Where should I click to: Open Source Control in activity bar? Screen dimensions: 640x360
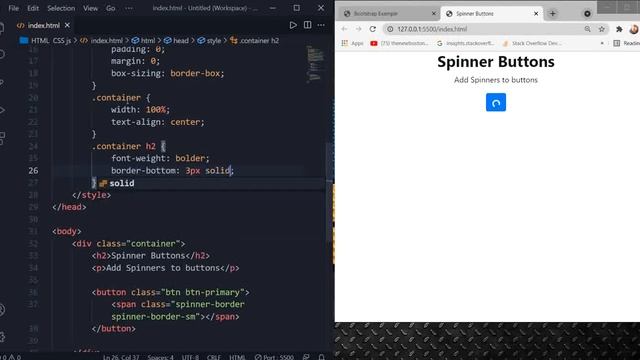tap(2, 82)
